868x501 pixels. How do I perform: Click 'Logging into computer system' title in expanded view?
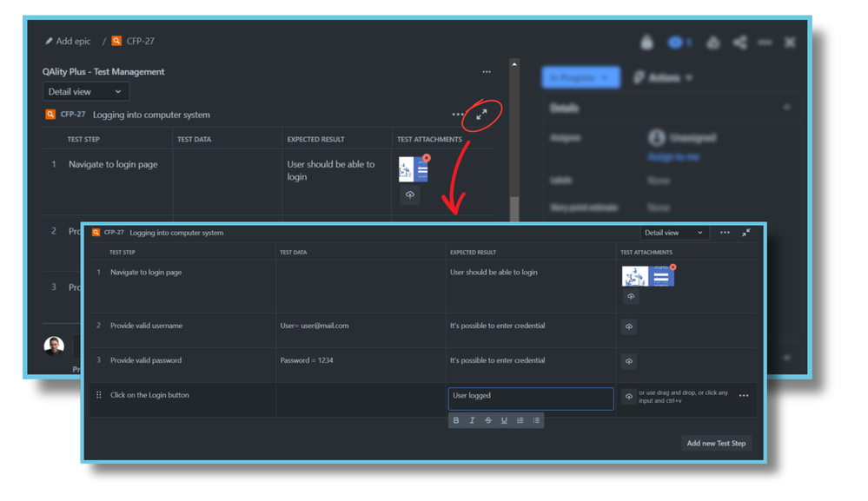176,233
